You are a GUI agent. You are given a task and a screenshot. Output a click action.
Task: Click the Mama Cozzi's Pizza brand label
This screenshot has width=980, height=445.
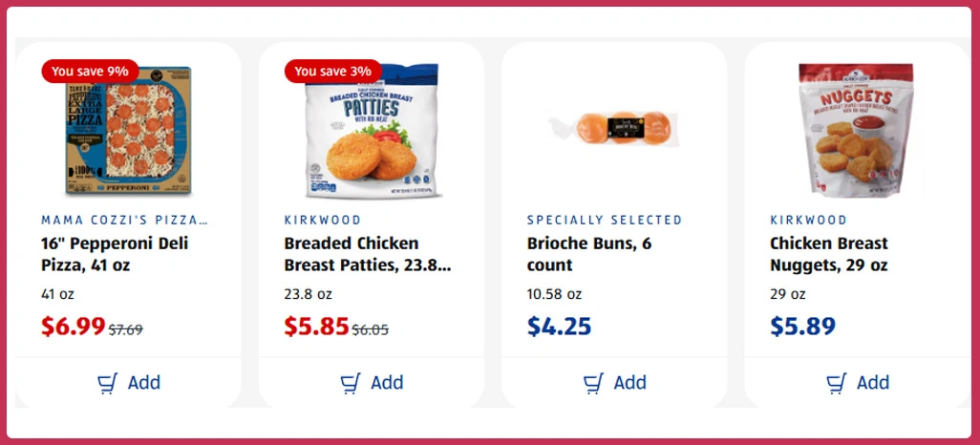124,221
